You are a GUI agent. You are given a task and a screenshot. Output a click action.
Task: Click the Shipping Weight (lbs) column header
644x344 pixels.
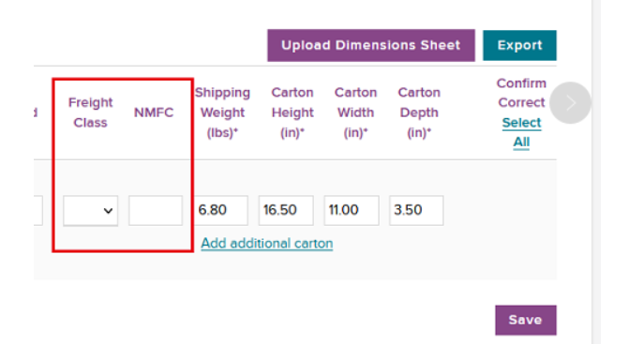point(222,112)
